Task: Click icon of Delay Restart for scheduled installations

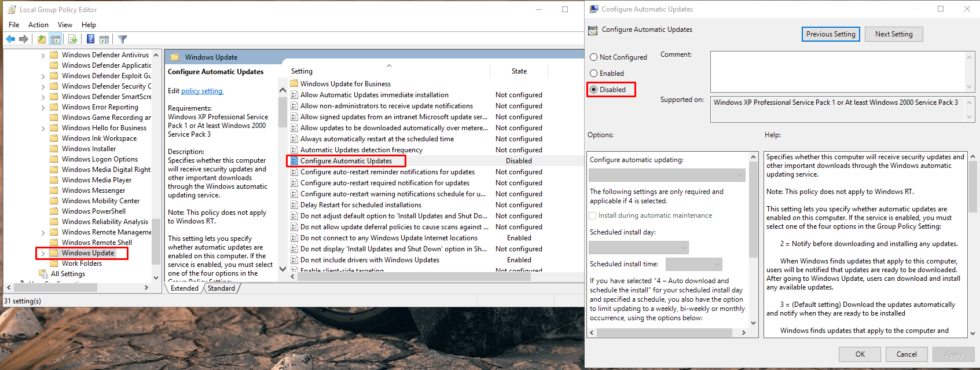Action: (295, 205)
